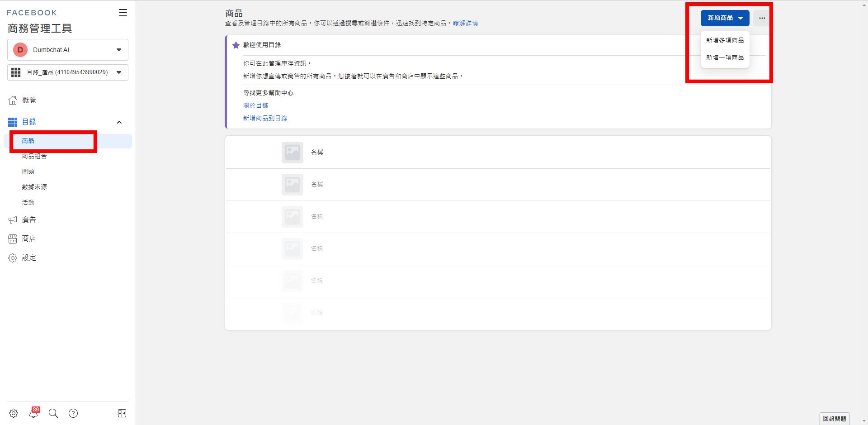The image size is (868, 425).
Task: Open the Dumbchat AI account dropdown
Action: [x=68, y=50]
